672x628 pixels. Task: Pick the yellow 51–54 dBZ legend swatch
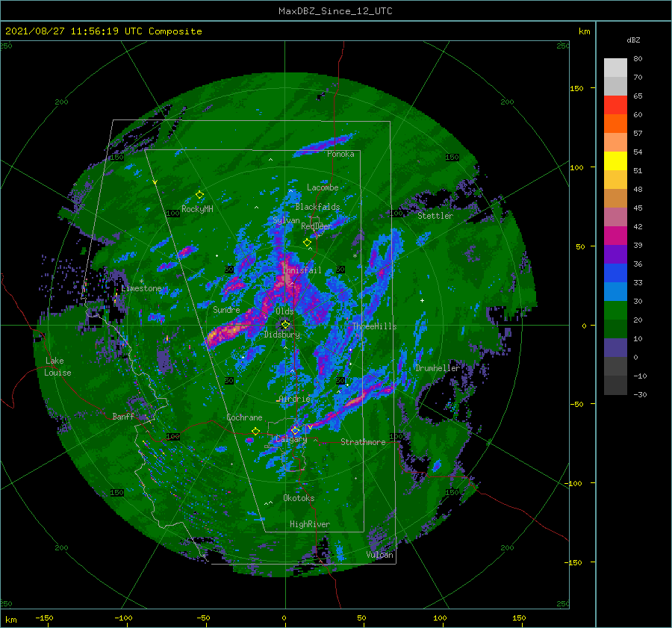pyautogui.click(x=615, y=161)
